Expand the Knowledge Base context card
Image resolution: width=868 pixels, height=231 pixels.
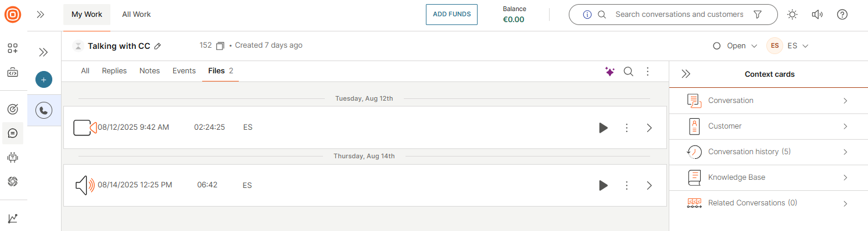(768, 177)
